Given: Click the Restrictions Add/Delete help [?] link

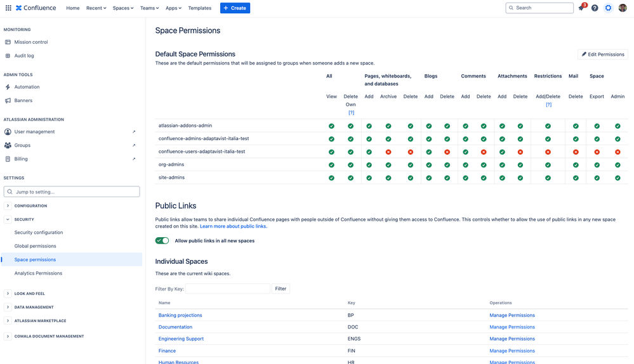Looking at the screenshot, I should [548, 105].
